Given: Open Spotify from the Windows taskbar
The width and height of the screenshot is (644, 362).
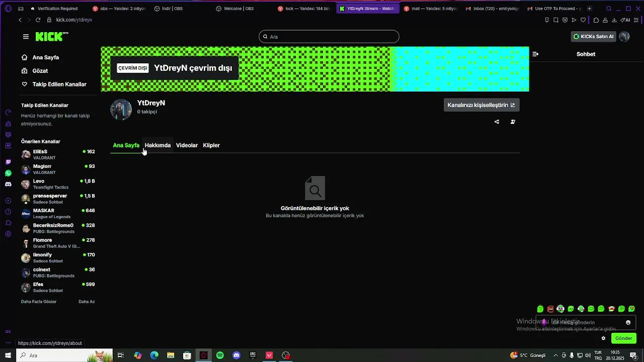Looking at the screenshot, I should tap(220, 355).
